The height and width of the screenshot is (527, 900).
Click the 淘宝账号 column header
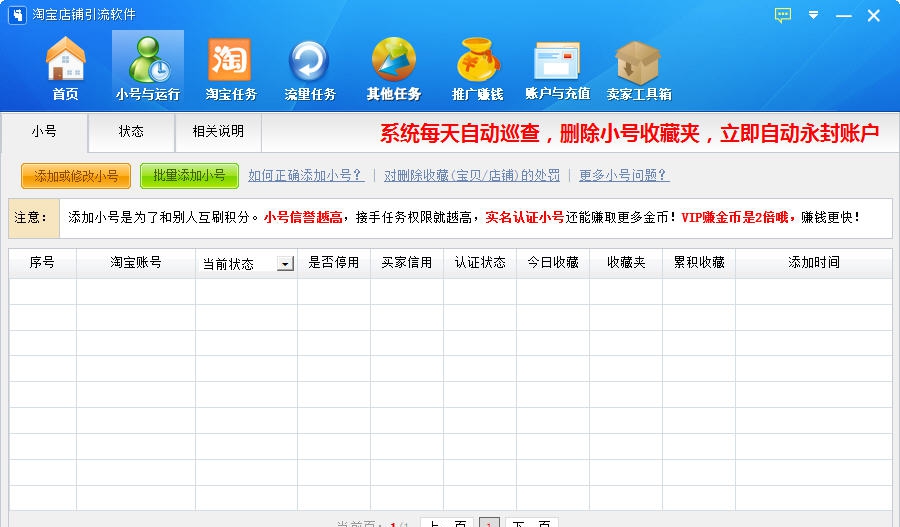pyautogui.click(x=136, y=263)
